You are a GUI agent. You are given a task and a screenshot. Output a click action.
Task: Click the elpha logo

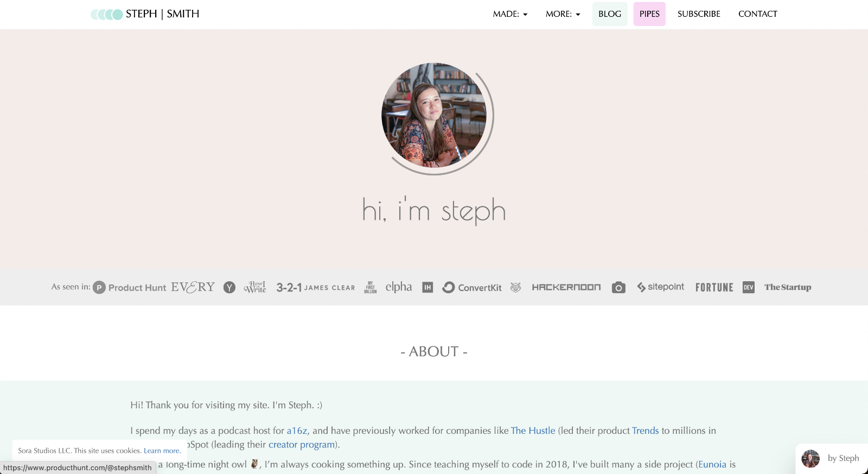click(399, 287)
